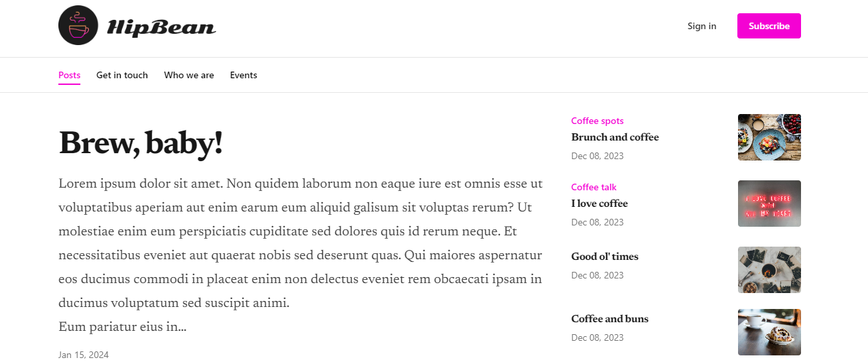
Task: Open the Who we are tab
Action: pos(189,75)
